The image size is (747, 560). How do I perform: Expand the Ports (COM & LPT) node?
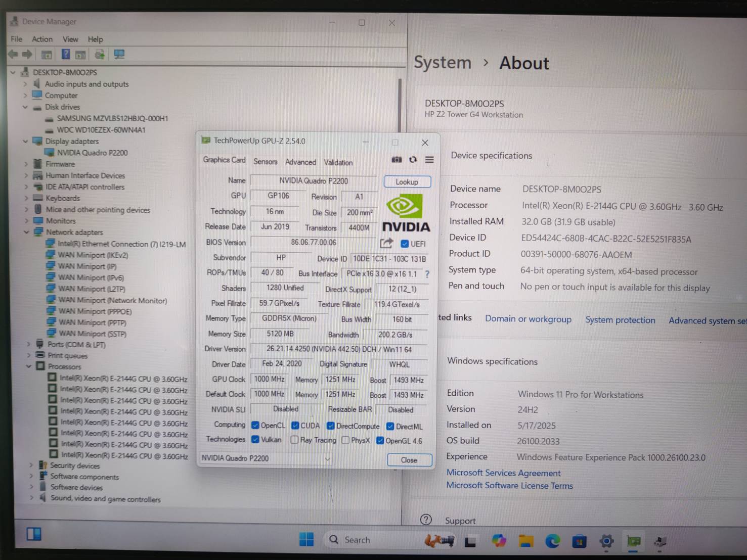pos(29,344)
